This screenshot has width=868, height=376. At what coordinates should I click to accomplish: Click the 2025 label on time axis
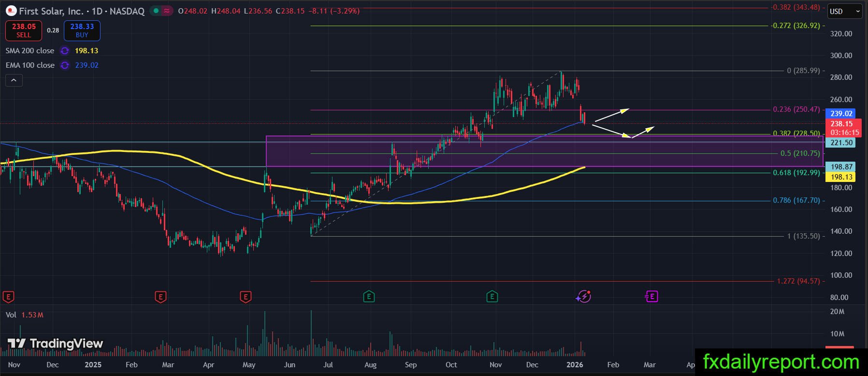[x=93, y=365]
